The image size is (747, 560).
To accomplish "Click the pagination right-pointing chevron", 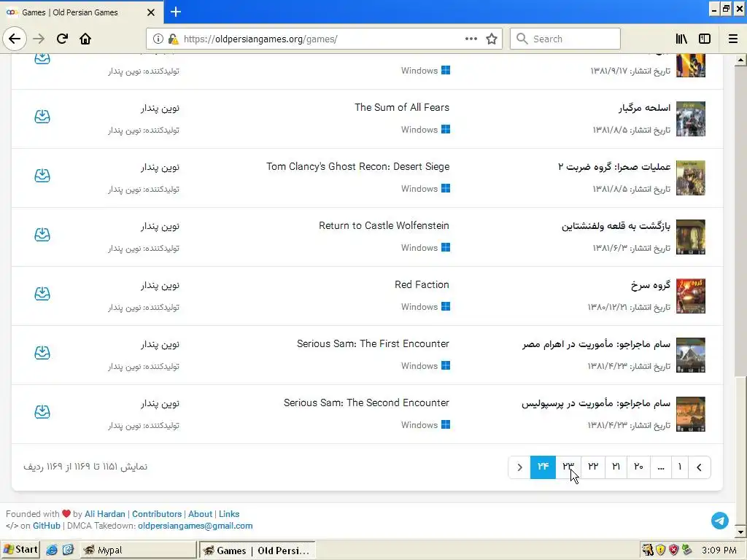I will [519, 467].
